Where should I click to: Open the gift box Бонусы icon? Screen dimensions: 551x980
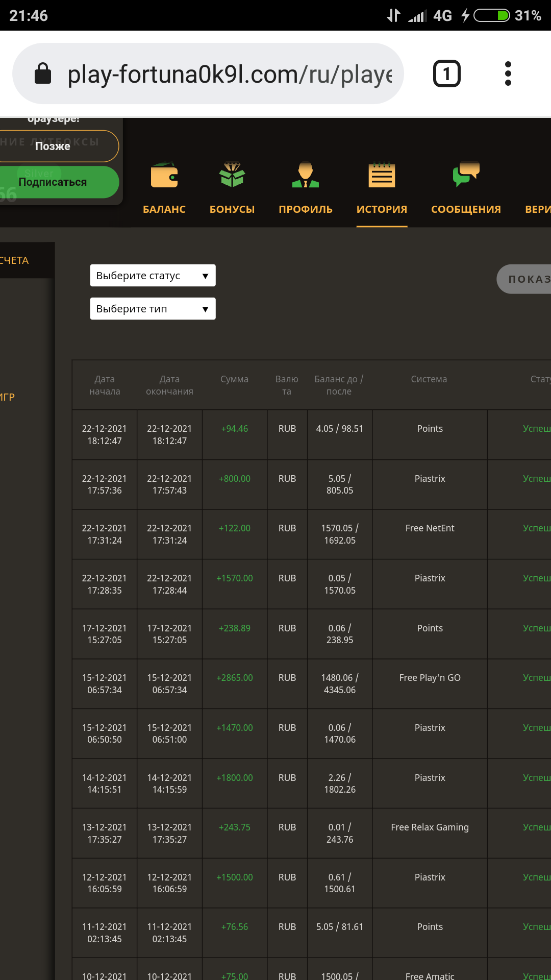pyautogui.click(x=232, y=175)
